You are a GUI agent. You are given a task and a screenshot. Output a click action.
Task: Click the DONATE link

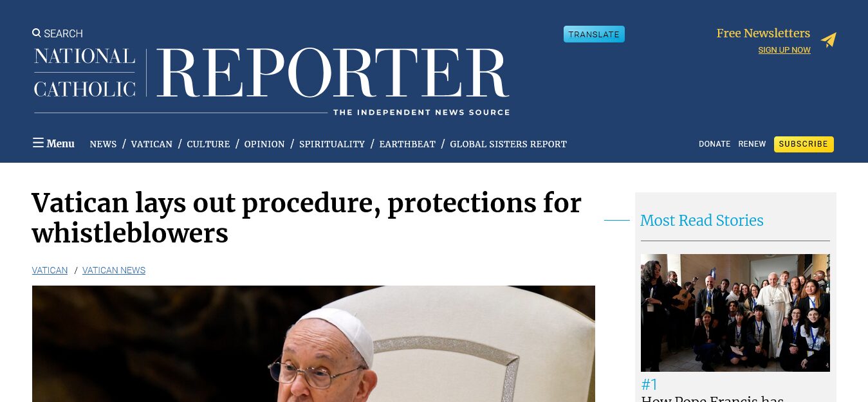(x=715, y=144)
